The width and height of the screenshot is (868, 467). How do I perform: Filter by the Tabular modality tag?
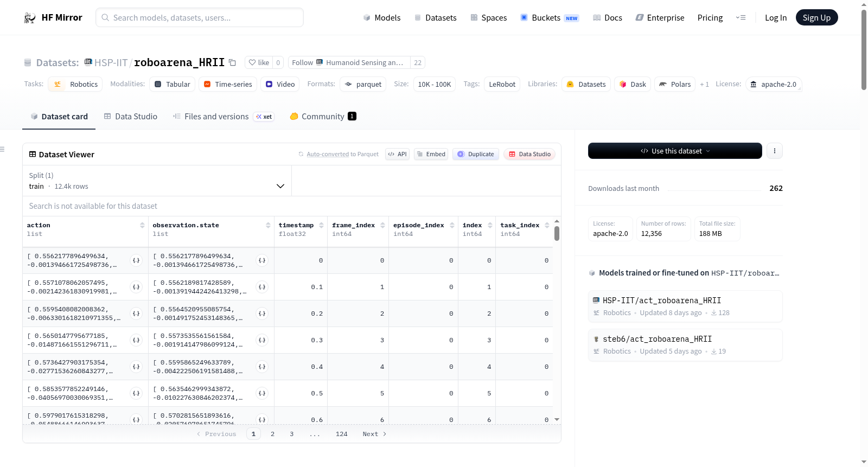click(173, 84)
